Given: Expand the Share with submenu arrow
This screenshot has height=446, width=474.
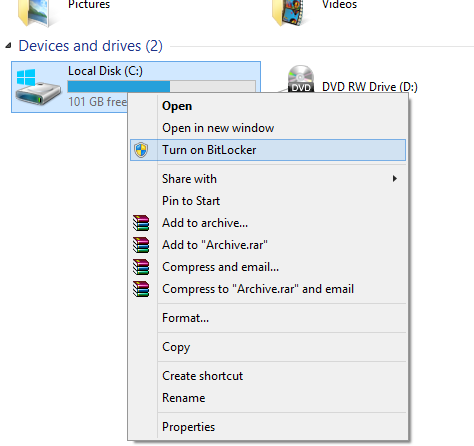Looking at the screenshot, I should click(x=395, y=179).
